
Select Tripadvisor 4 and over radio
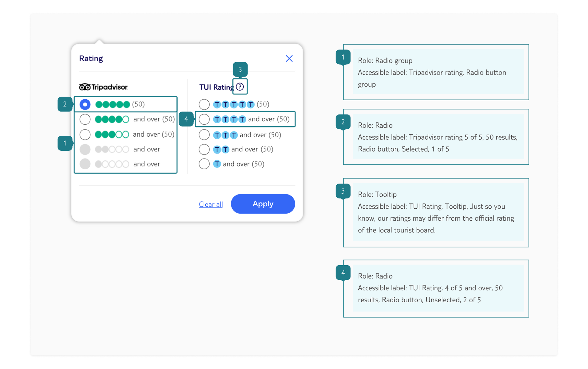[85, 119]
